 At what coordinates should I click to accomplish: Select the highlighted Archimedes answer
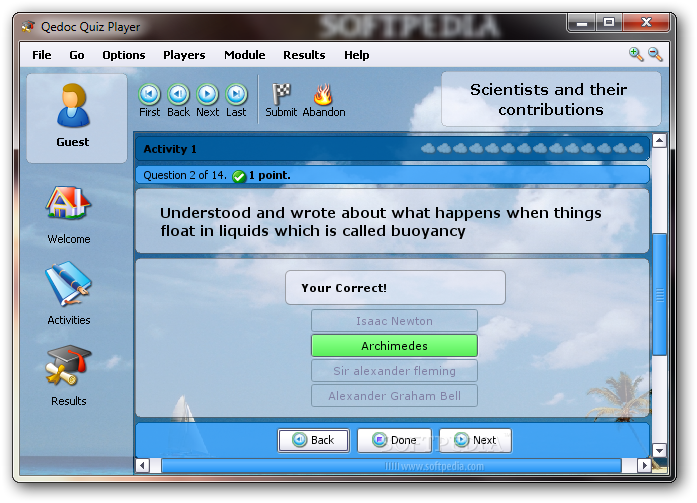tap(394, 346)
